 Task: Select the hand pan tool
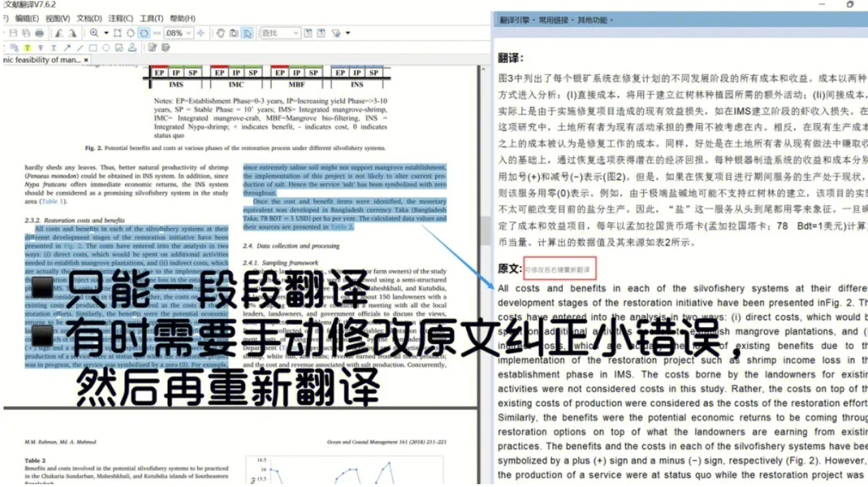221,33
